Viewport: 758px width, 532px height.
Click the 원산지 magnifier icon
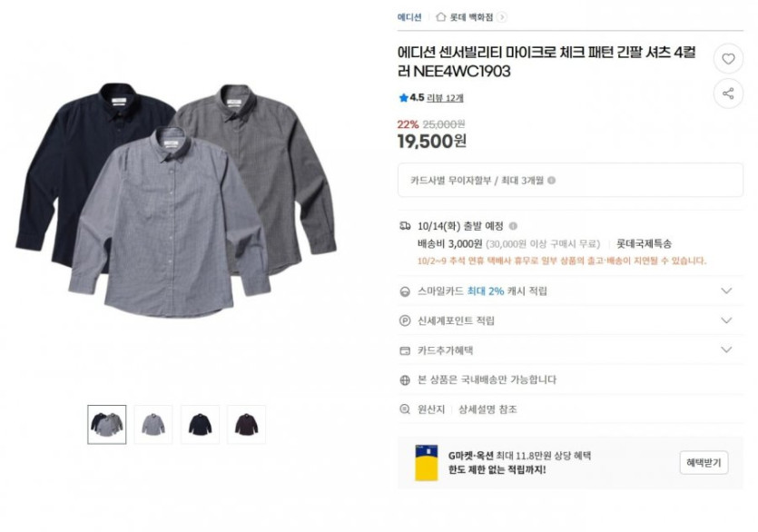point(405,409)
